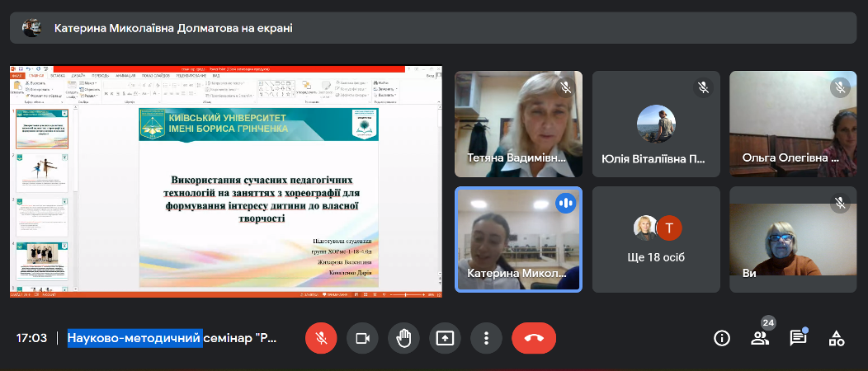
Task: Open ДИЗАЙН tab in shared PowerPoint
Action: (x=78, y=76)
